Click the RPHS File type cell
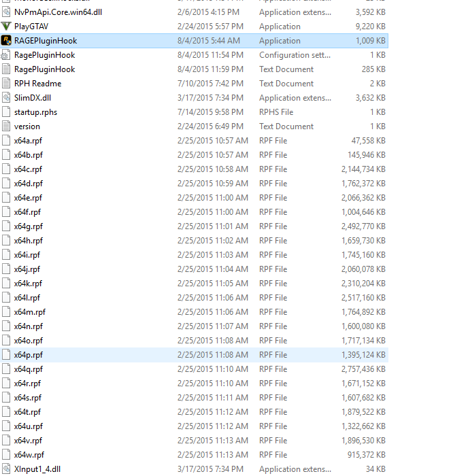The height and width of the screenshot is (476, 453). coord(276,112)
